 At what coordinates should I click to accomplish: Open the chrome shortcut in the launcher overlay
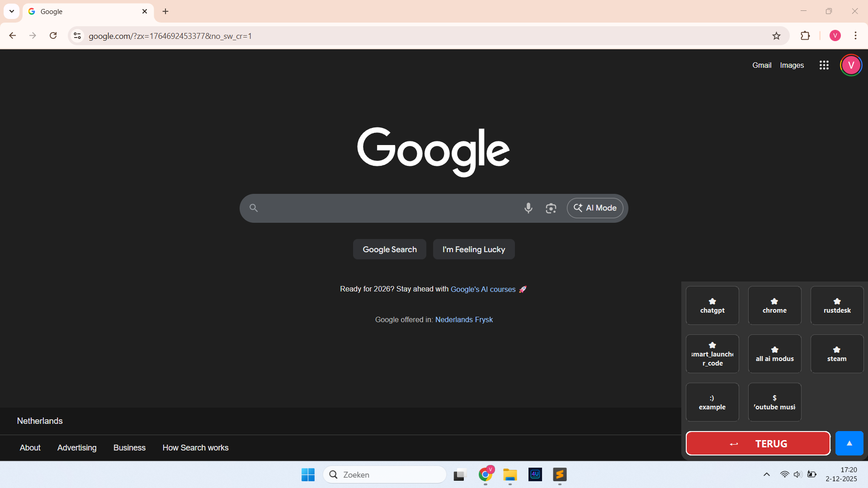tap(774, 305)
